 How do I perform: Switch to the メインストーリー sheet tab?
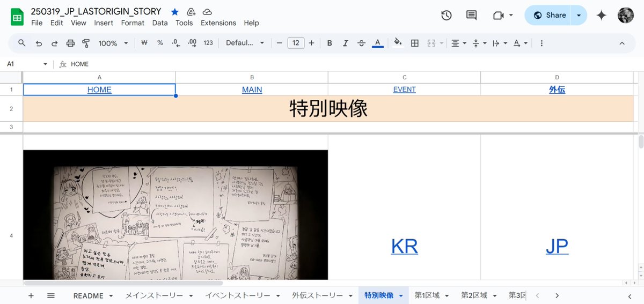(154, 295)
